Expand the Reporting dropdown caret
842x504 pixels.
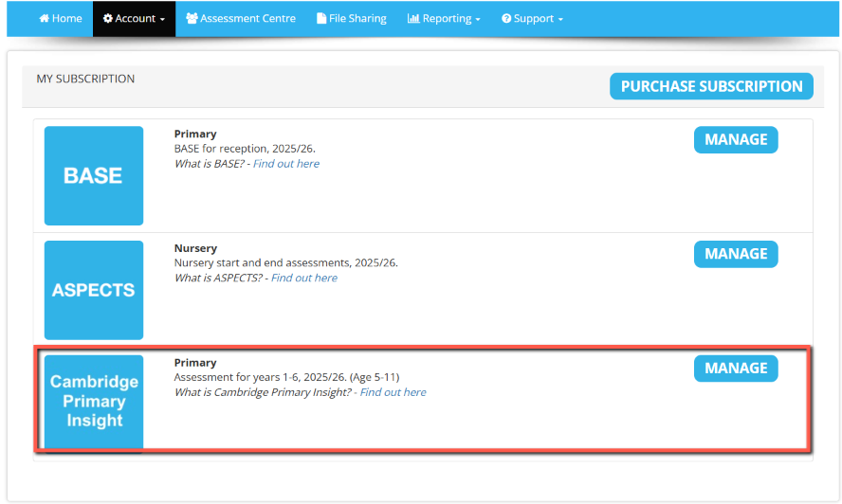point(478,20)
